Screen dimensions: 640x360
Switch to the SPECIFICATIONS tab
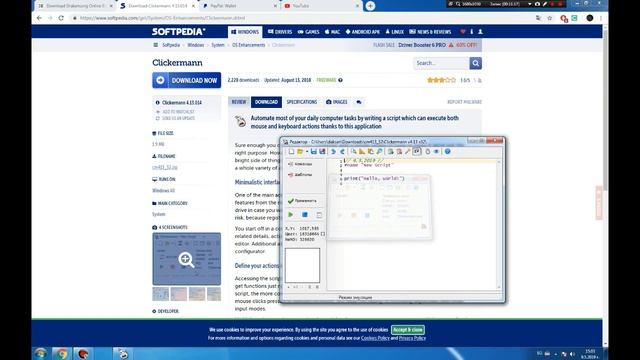click(x=302, y=102)
